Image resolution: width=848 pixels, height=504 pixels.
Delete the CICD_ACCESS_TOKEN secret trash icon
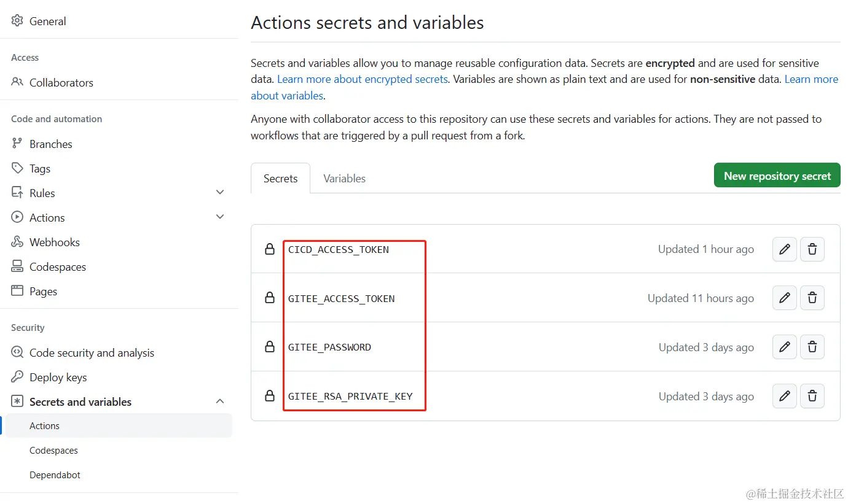(x=812, y=249)
